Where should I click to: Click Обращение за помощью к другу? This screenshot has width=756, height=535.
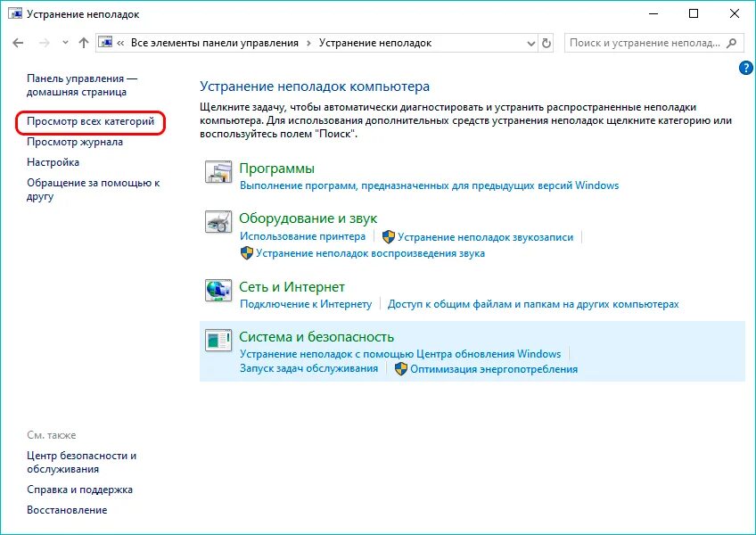(x=93, y=190)
